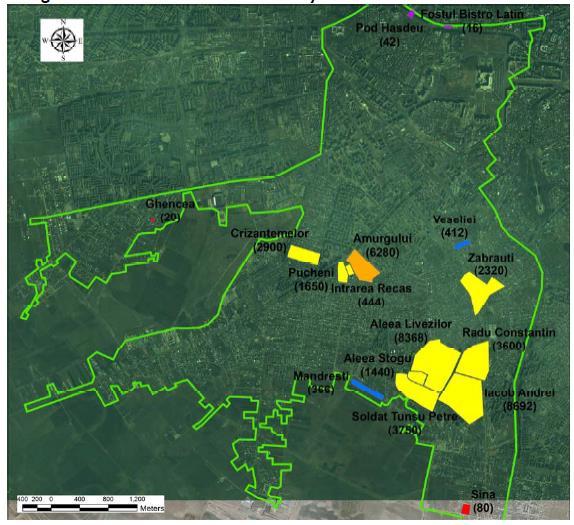Select the '(6280)' value under Amurgului
The width and height of the screenshot is (574, 525).
pos(383,253)
